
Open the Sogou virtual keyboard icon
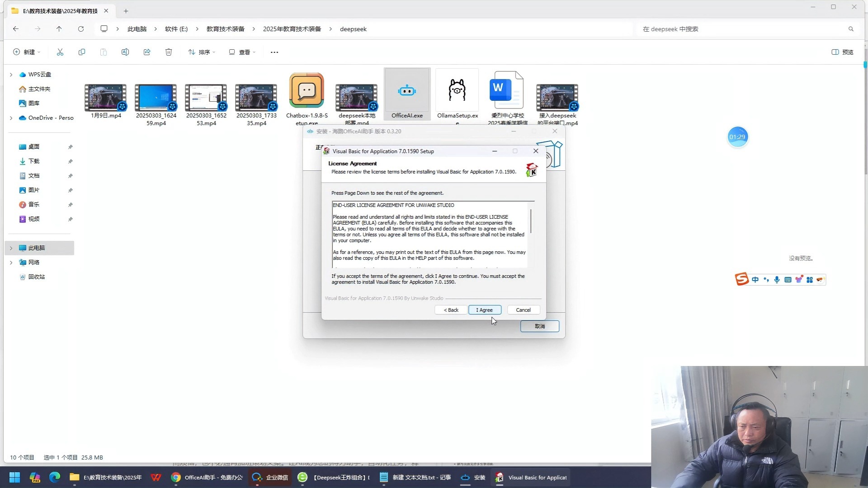pos(788,279)
